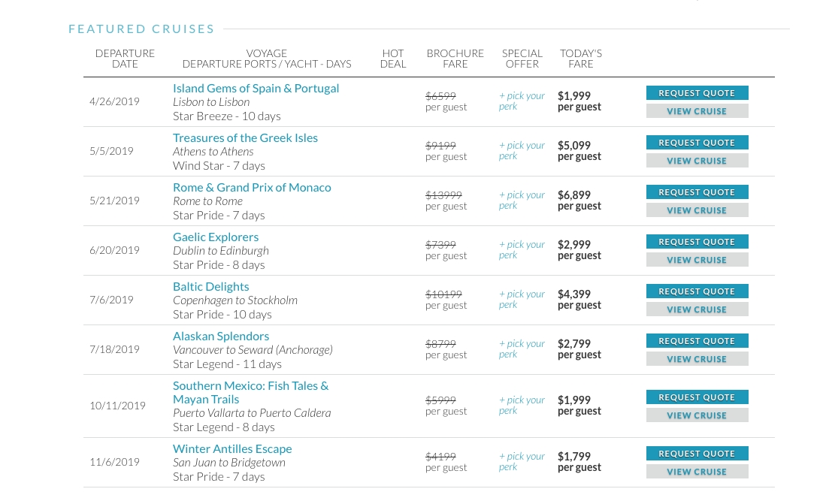Viewport: 826px width, 504px height.
Task: Open Baltic Delights voyage link
Action: (210, 286)
